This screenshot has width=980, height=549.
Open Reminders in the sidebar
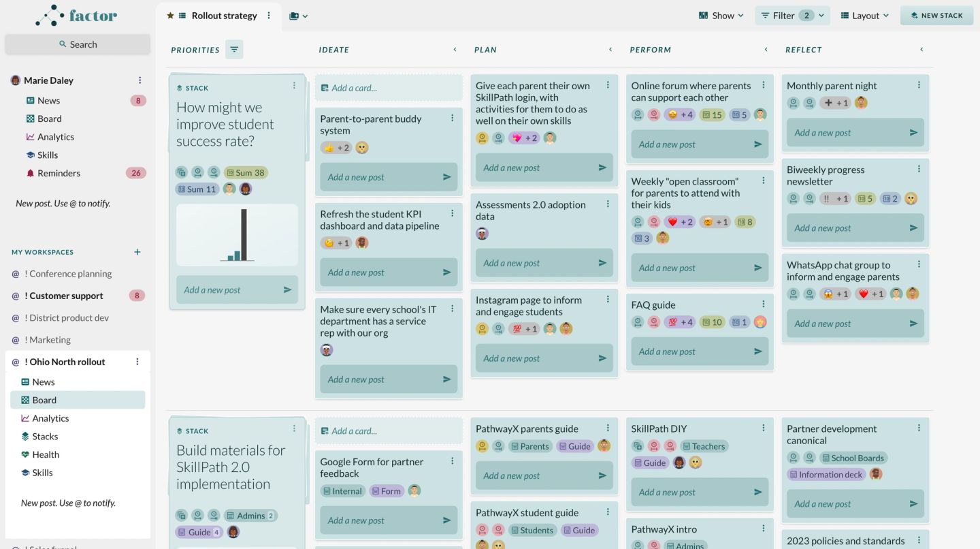pos(59,173)
